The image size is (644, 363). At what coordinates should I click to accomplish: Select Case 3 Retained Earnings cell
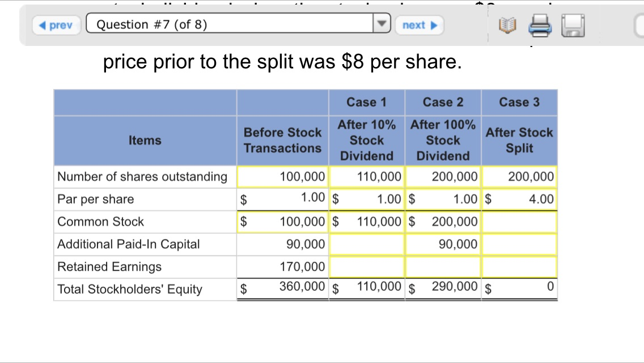click(x=519, y=267)
